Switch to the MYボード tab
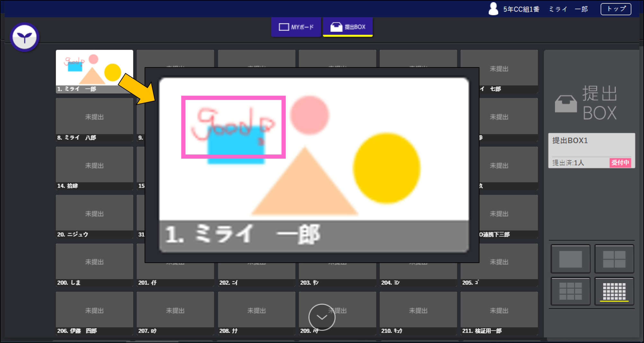Screen dimensions: 644x343 (x=296, y=27)
